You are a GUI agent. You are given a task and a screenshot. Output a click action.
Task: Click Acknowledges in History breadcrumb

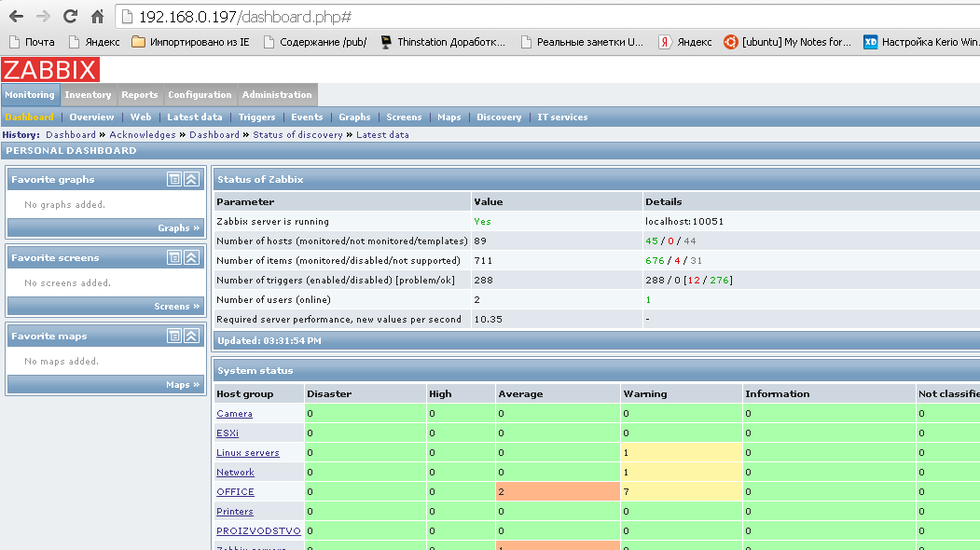[143, 134]
